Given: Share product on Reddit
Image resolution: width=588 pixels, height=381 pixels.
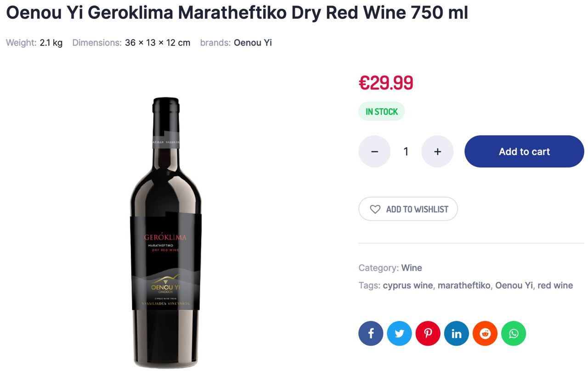Looking at the screenshot, I should click(485, 333).
